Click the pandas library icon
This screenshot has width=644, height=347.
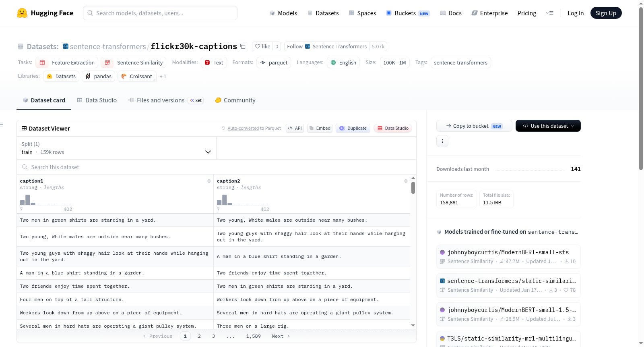click(88, 76)
